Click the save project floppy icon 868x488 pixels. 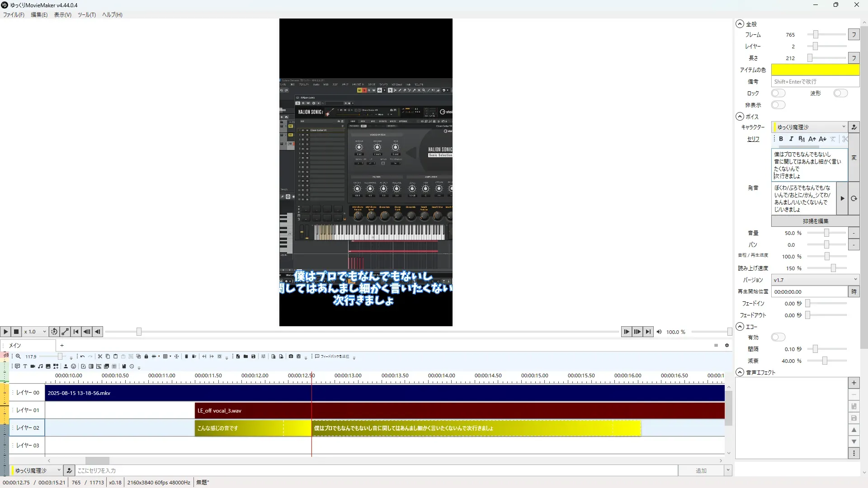coord(253,357)
